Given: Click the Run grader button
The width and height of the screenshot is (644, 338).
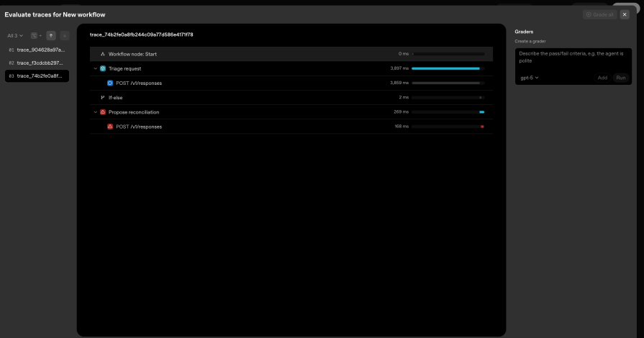Looking at the screenshot, I should pyautogui.click(x=620, y=78).
